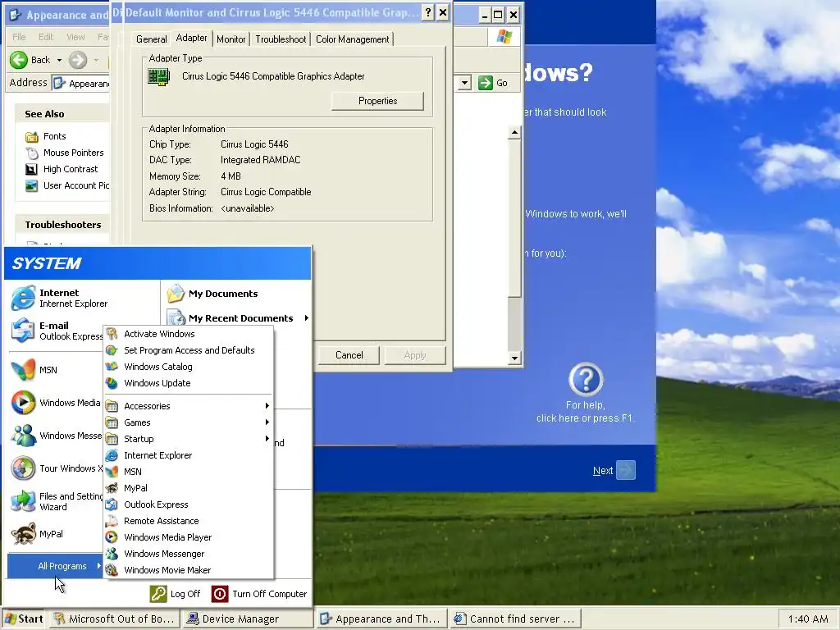Expand the Games submenu
Screen dimensions: 840x630
[189, 422]
